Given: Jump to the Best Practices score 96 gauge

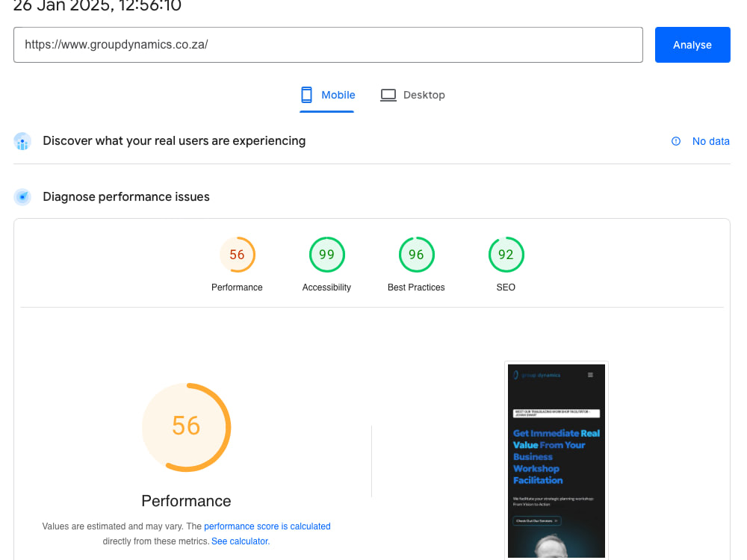Looking at the screenshot, I should point(416,255).
